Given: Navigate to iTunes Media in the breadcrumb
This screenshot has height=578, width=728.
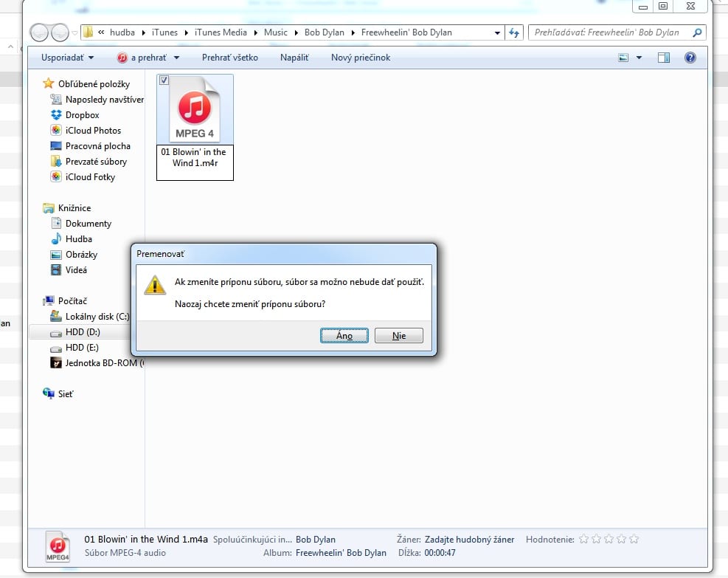Looking at the screenshot, I should pyautogui.click(x=221, y=32).
